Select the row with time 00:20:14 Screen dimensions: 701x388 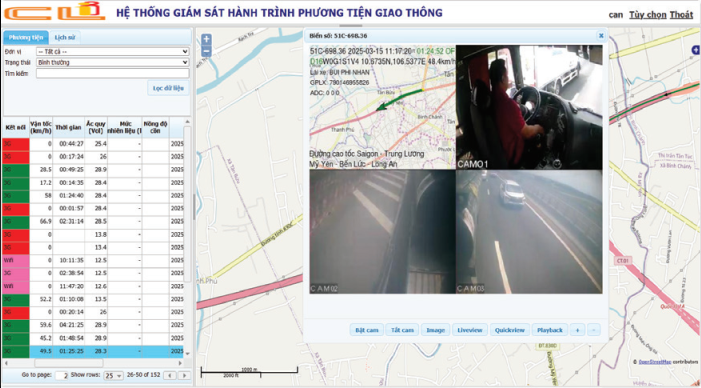coord(93,312)
